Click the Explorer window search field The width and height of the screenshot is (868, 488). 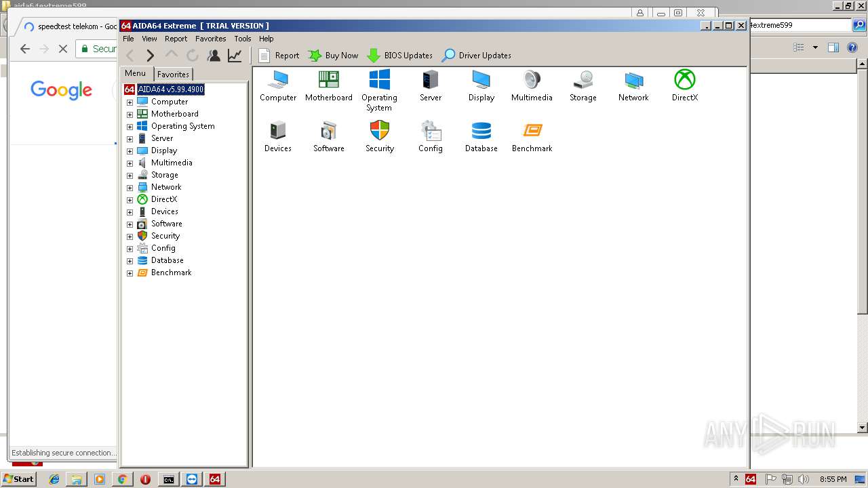click(800, 25)
